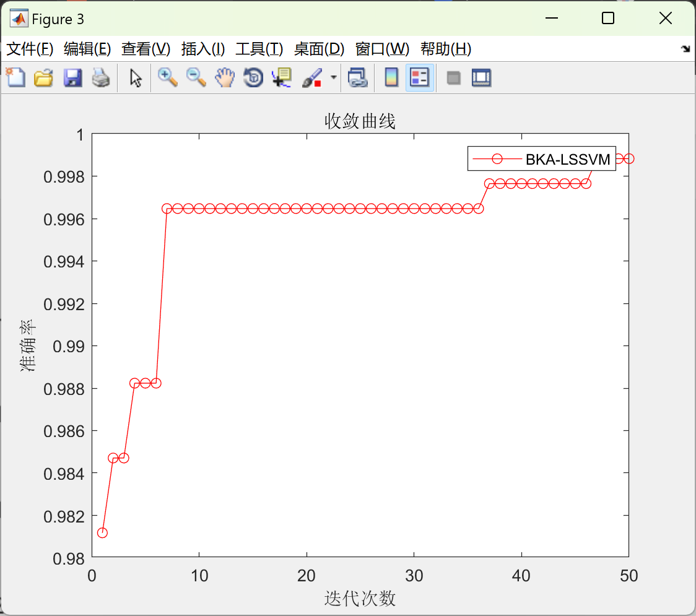Save figure with the floppy disk icon
Screen dimensions: 696x616
click(73, 77)
